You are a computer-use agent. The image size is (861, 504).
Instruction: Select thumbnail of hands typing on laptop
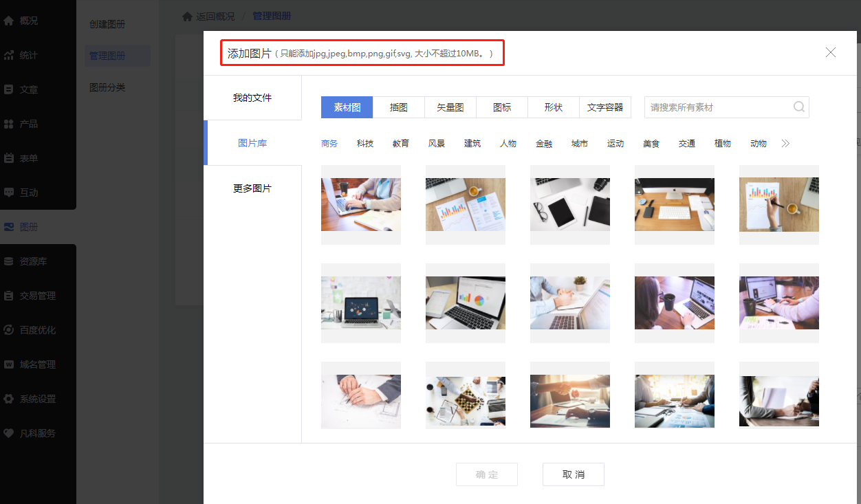[x=361, y=204]
